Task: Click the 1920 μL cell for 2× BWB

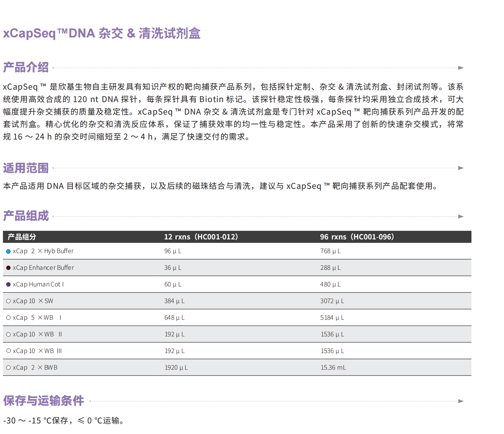Action: pos(176,367)
